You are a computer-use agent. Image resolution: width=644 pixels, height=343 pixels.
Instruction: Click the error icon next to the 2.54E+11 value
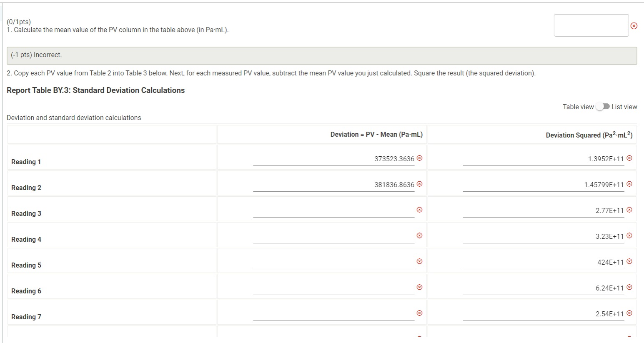(629, 313)
